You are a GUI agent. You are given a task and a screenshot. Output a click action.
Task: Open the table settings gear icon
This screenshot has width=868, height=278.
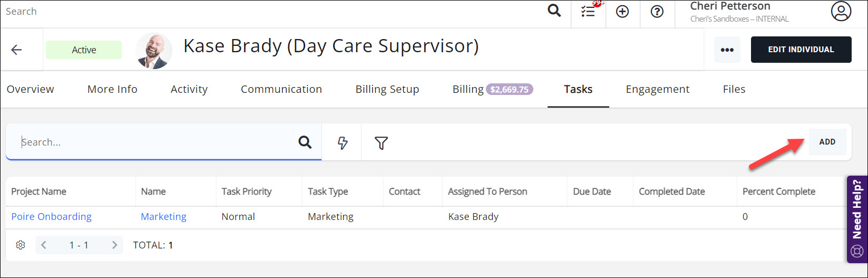[21, 245]
